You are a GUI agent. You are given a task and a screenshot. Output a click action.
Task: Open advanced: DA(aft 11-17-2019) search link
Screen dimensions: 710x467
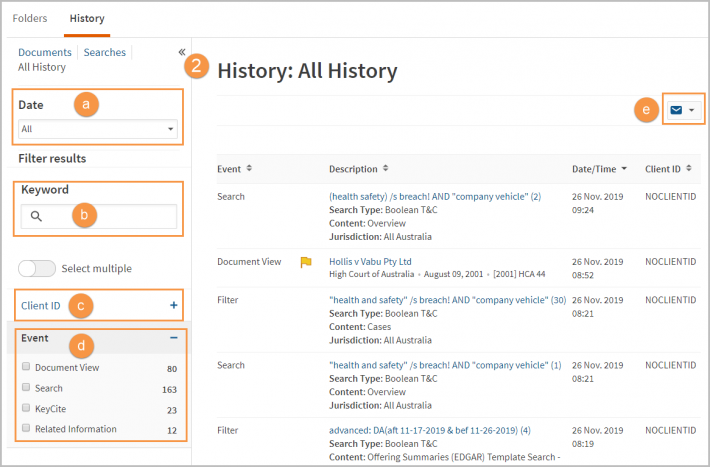[430, 431]
